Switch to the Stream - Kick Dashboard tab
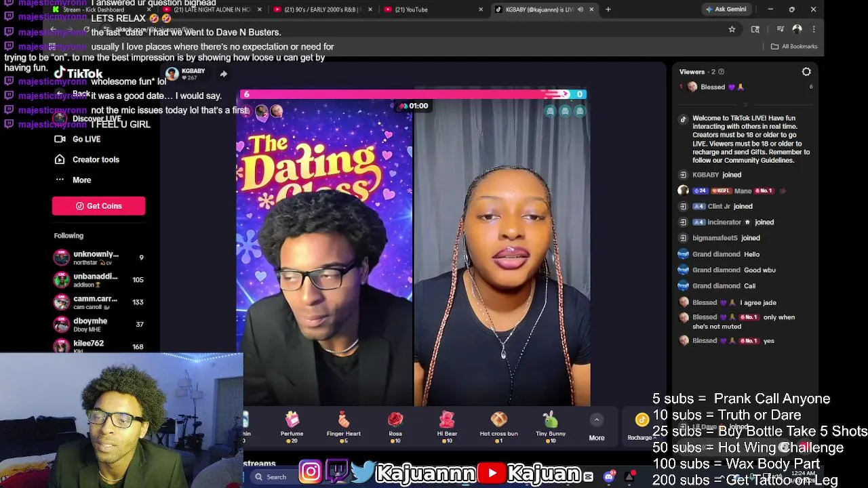 (102, 9)
